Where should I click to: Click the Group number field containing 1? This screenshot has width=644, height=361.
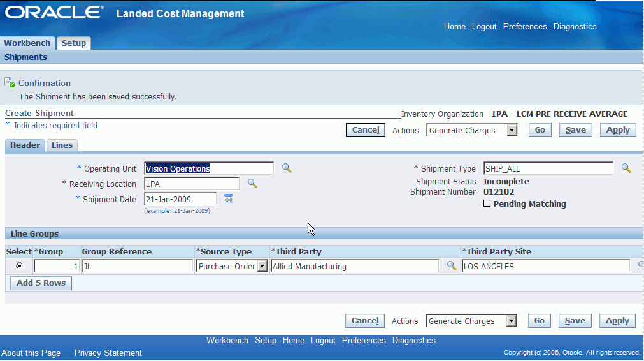pos(57,266)
